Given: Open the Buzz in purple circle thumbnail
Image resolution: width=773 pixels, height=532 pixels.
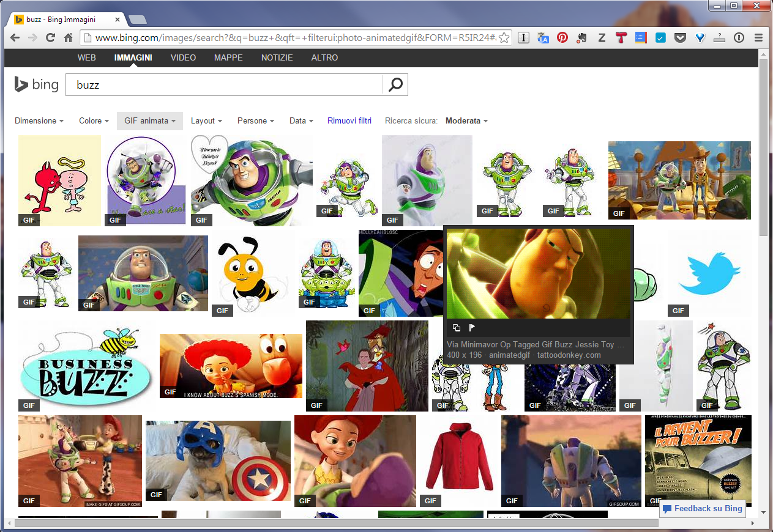Looking at the screenshot, I should pos(145,180).
